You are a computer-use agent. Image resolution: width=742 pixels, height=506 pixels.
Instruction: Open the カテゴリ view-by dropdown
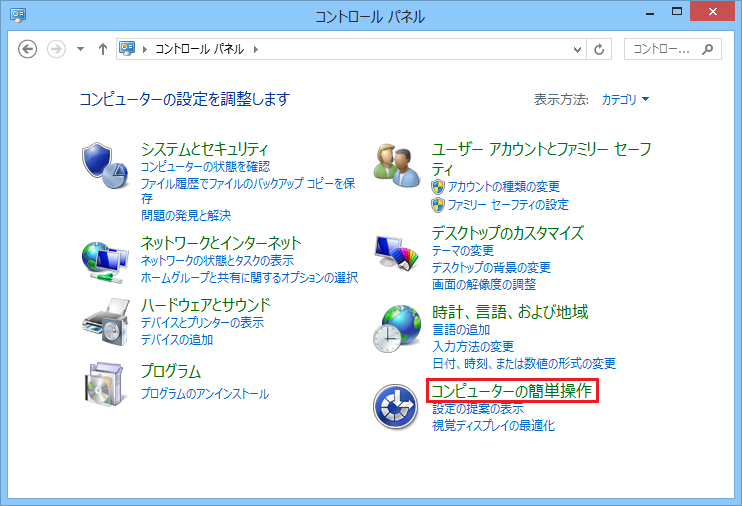625,99
